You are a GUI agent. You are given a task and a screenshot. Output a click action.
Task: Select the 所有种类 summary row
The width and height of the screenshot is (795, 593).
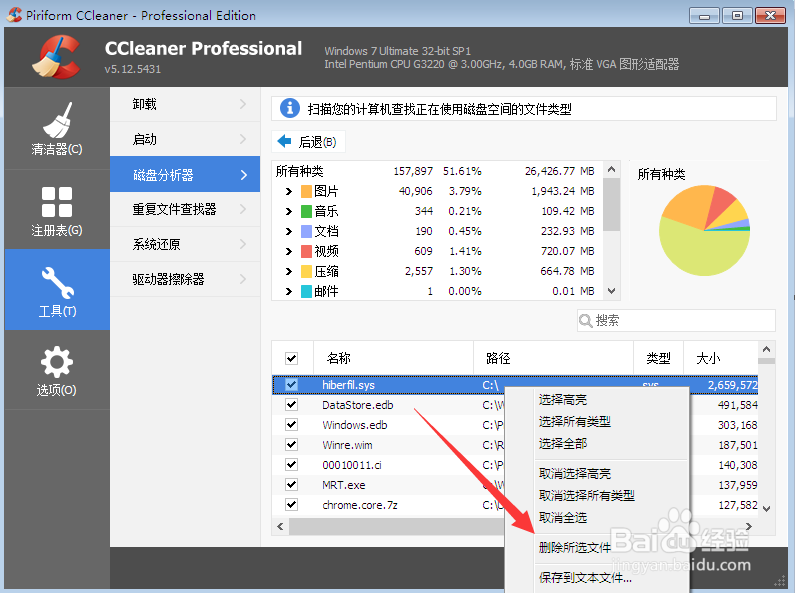pyautogui.click(x=436, y=171)
